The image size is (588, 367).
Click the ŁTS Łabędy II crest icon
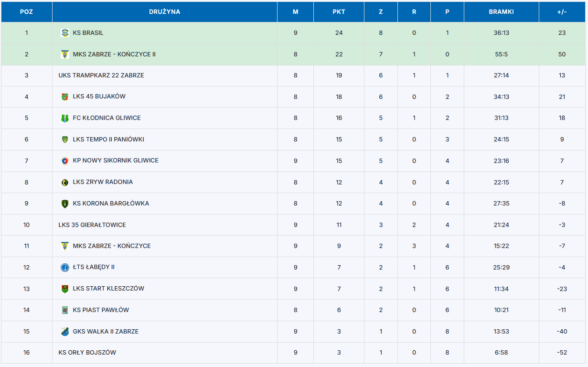pyautogui.click(x=65, y=268)
